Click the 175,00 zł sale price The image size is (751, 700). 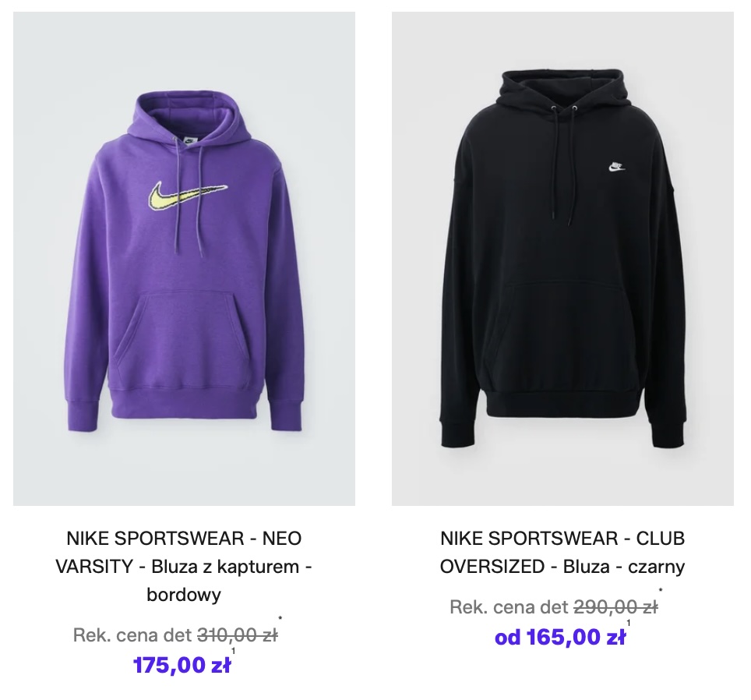click(x=182, y=665)
